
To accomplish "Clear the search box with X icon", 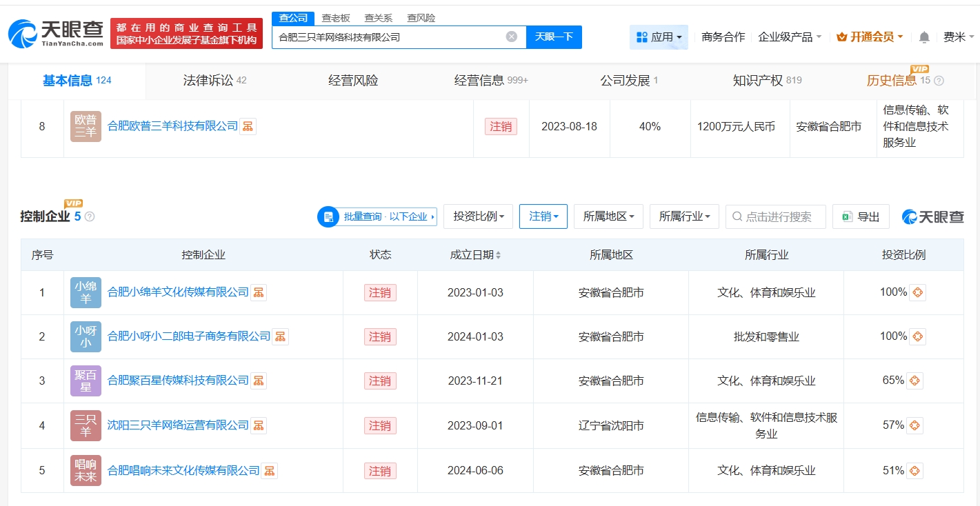I will [x=511, y=37].
